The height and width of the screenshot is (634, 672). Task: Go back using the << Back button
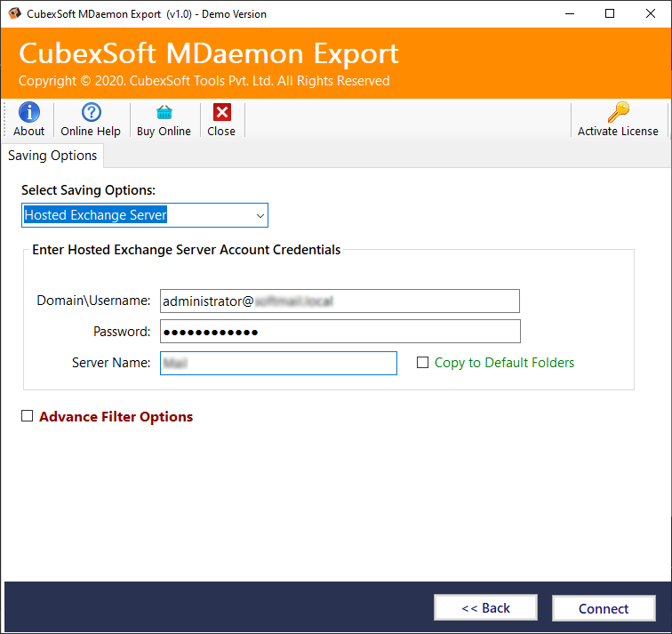485,608
